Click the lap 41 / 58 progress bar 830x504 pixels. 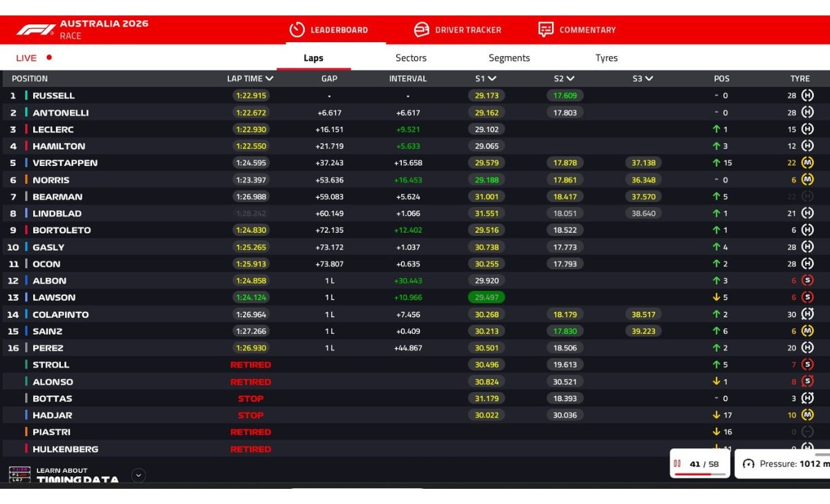(700, 474)
